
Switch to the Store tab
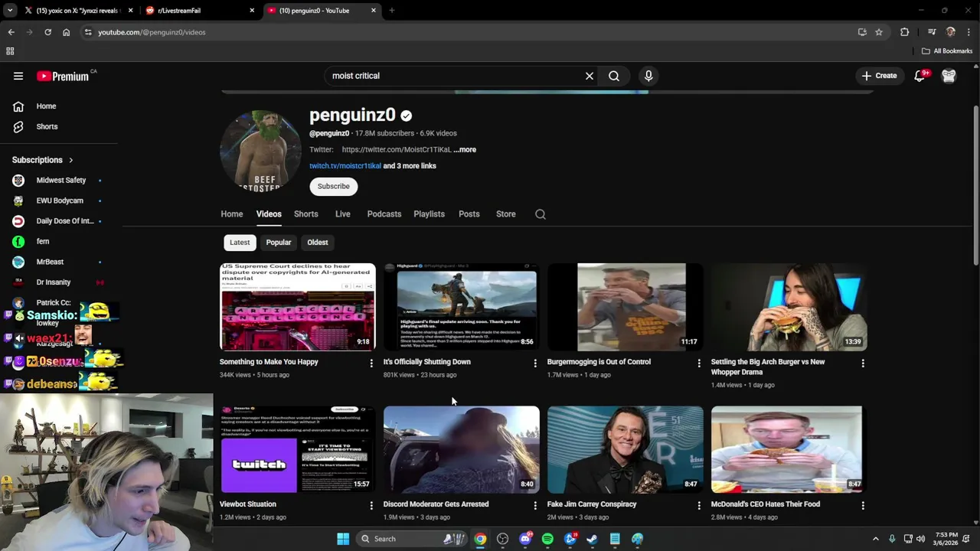[506, 214]
